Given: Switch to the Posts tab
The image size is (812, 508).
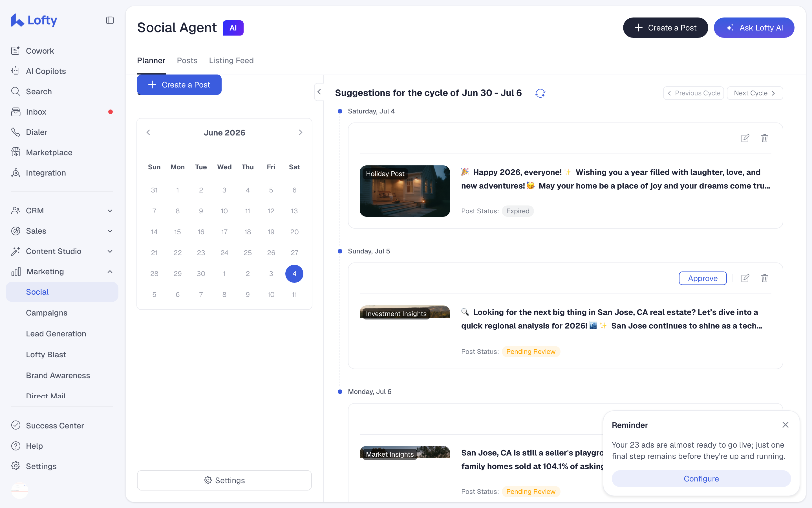Looking at the screenshot, I should (x=187, y=60).
